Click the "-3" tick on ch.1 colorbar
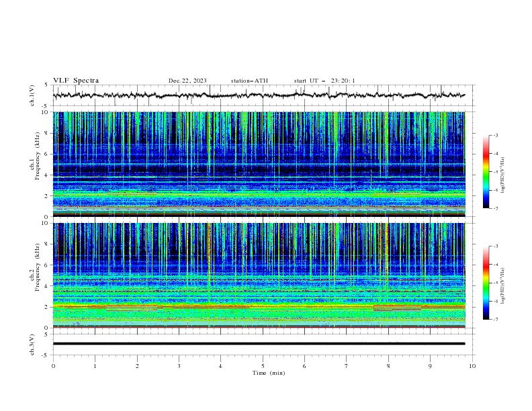This screenshot has height=411, width=532. [496, 135]
